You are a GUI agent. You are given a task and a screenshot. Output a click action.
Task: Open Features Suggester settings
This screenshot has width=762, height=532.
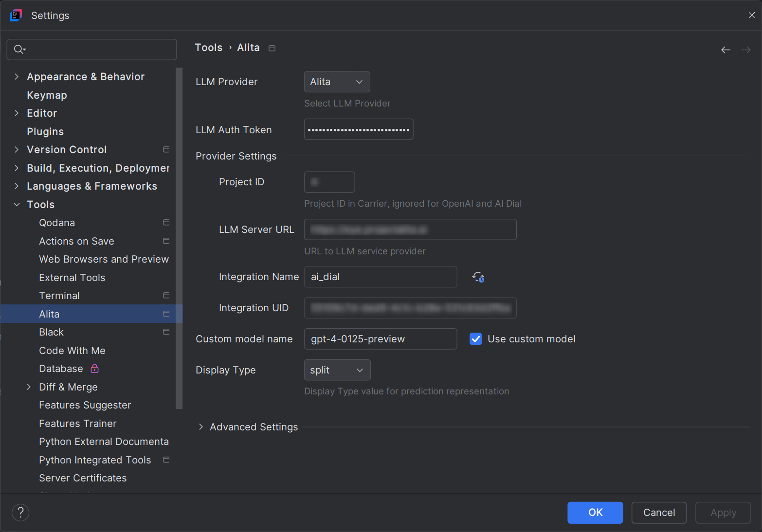pyautogui.click(x=85, y=405)
